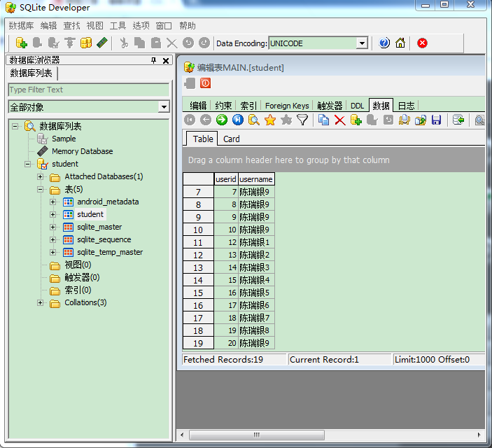
Task: Expand the android_metadata table node
Action: 53,202
